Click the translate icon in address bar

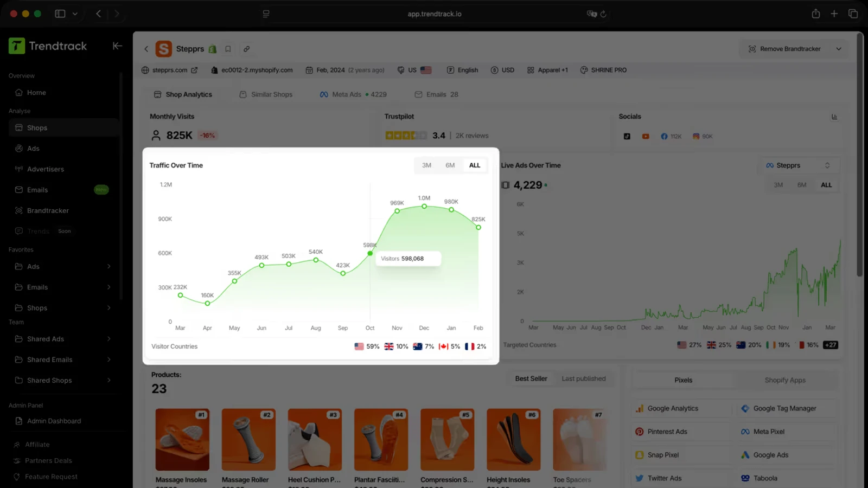591,14
